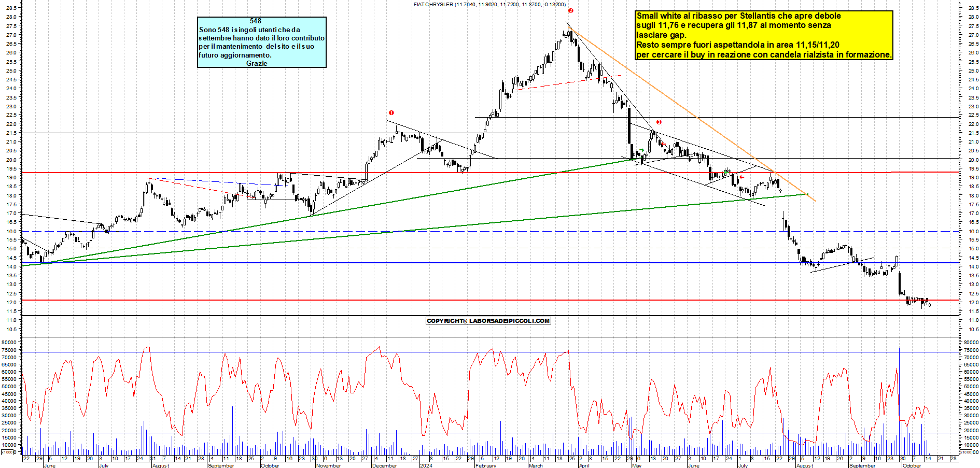Click the COPYRIGHT LABORSADEIPICCOLI.COM label

point(488,321)
